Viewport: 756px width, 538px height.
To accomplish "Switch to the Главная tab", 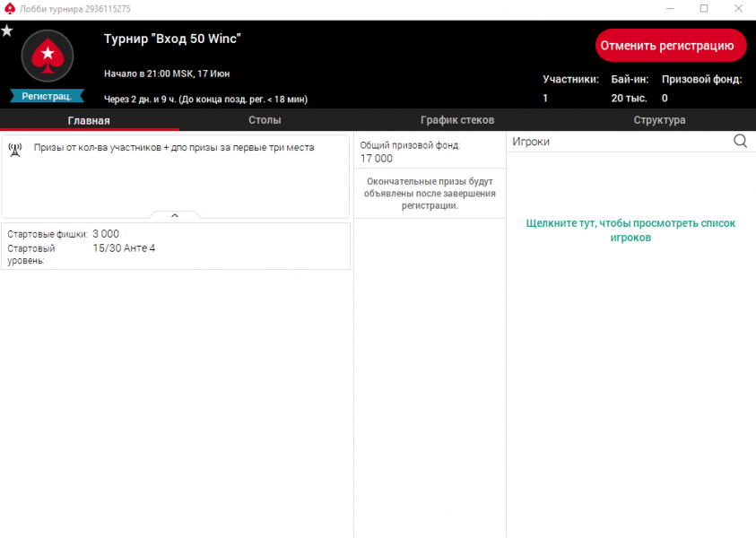I will (89, 120).
